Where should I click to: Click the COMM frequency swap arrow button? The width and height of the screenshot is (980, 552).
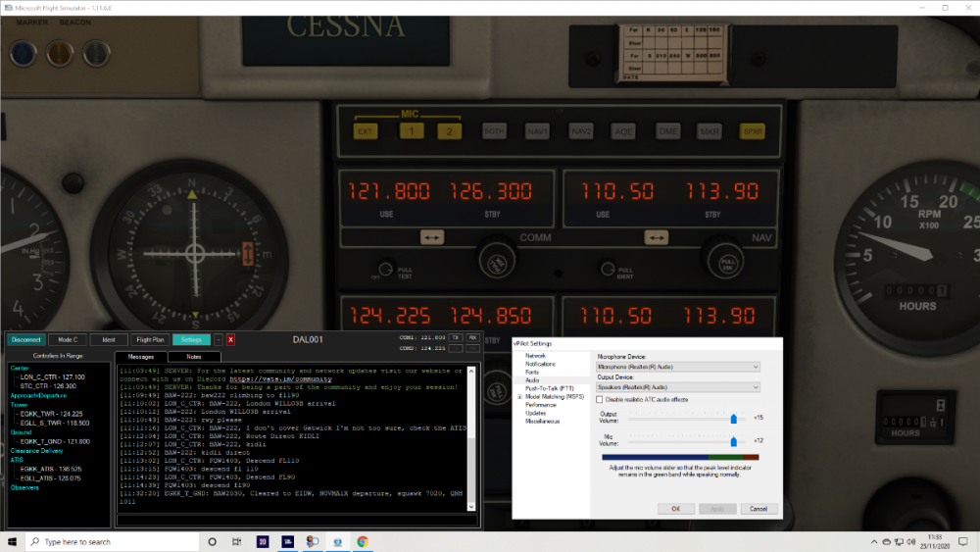tap(432, 237)
